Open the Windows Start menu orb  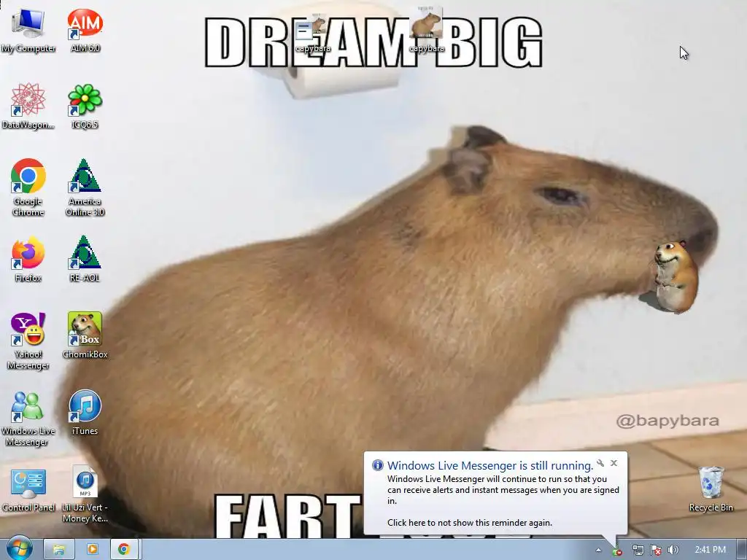19,549
